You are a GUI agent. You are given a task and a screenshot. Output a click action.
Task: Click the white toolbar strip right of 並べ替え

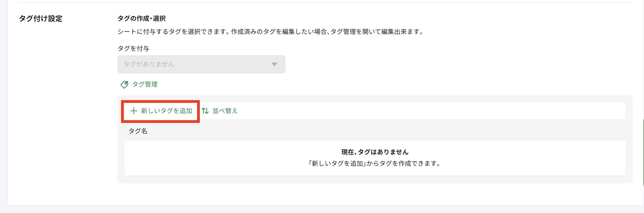(x=425, y=111)
